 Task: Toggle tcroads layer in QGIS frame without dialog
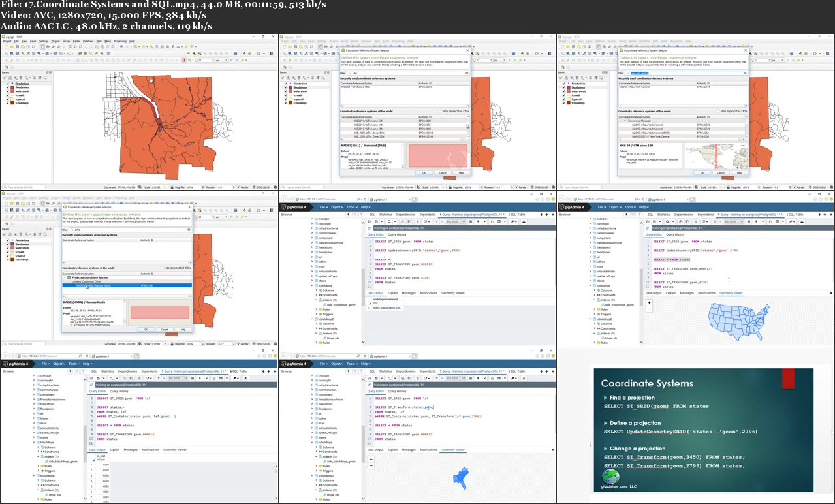pyautogui.click(x=8, y=95)
